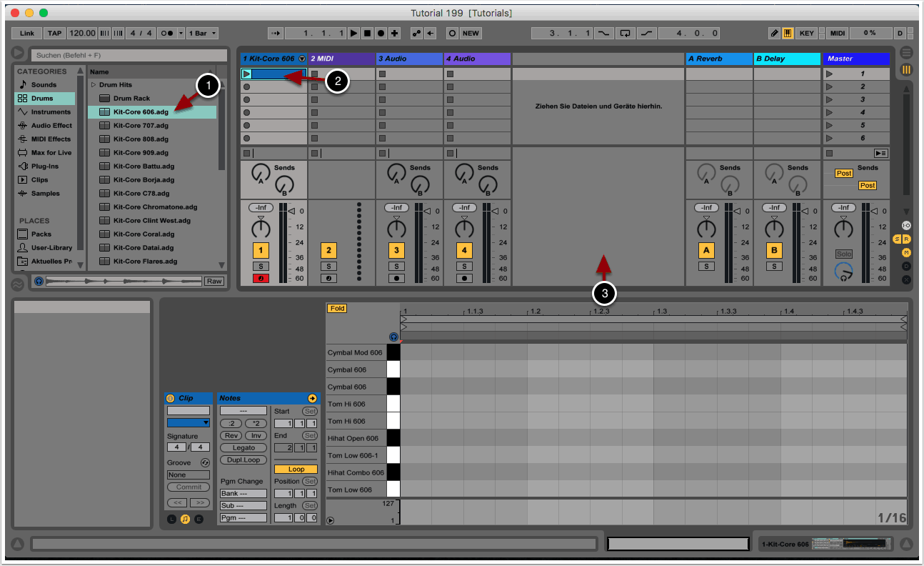Click the piano roll headphone preview icon

click(393, 337)
